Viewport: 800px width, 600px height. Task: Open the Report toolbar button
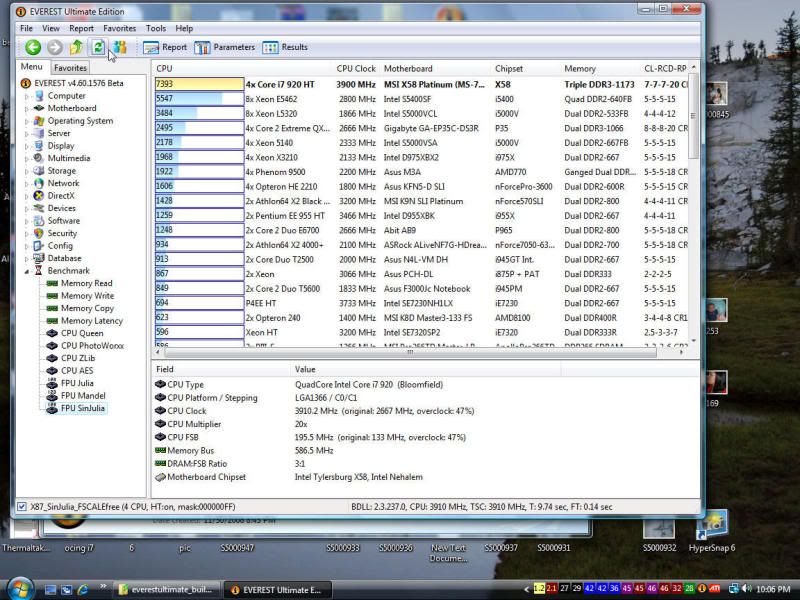click(x=165, y=47)
